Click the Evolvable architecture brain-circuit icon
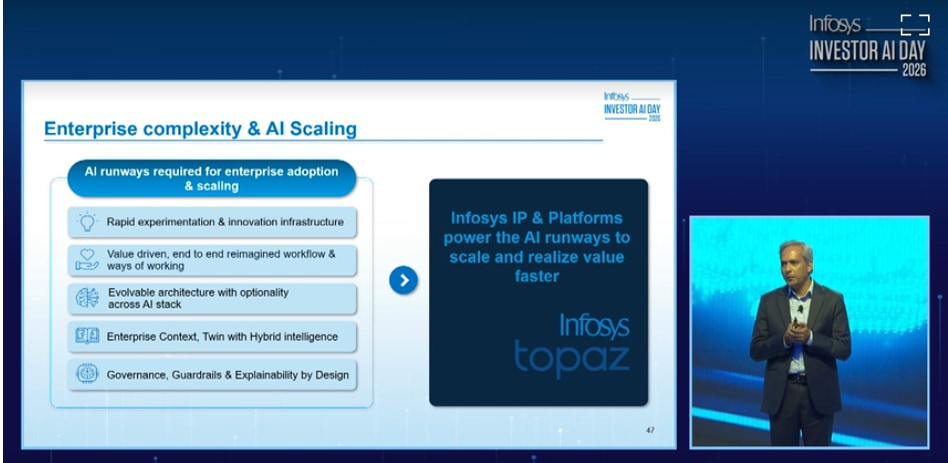Screen dimensions: 948x463 tap(87, 298)
